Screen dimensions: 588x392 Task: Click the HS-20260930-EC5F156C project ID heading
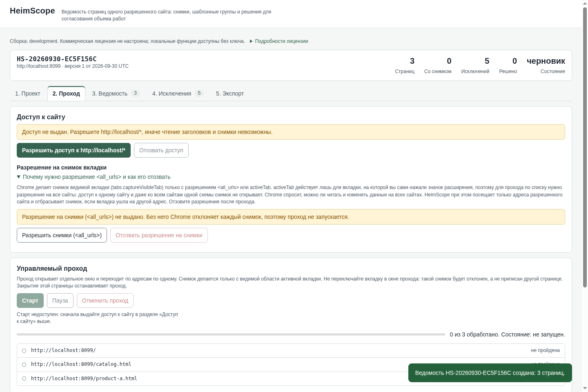(57, 59)
